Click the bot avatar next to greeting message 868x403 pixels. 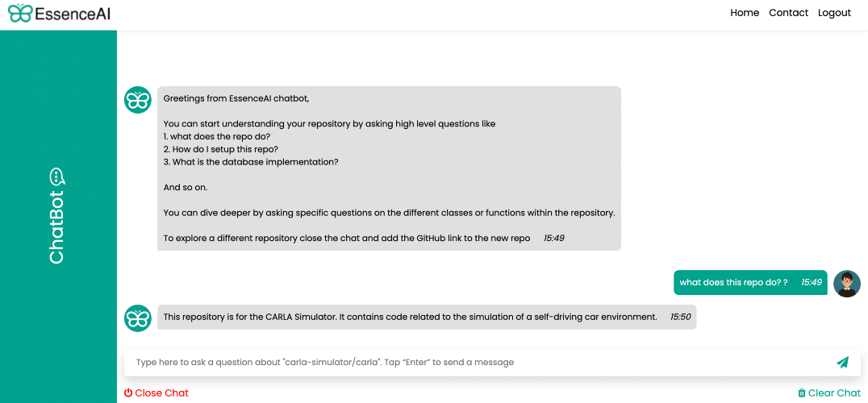pyautogui.click(x=138, y=100)
